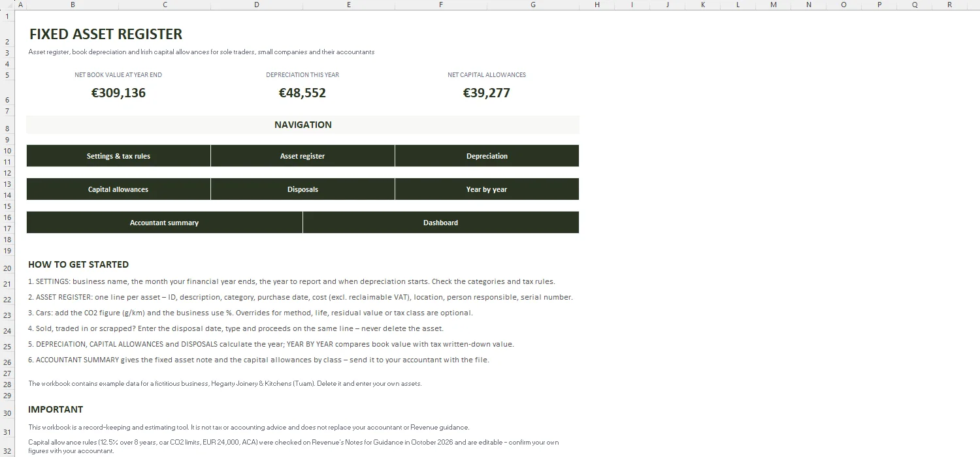980x457 pixels.
Task: Click step 5 DEPRECIATION instruction text
Action: click(271, 344)
